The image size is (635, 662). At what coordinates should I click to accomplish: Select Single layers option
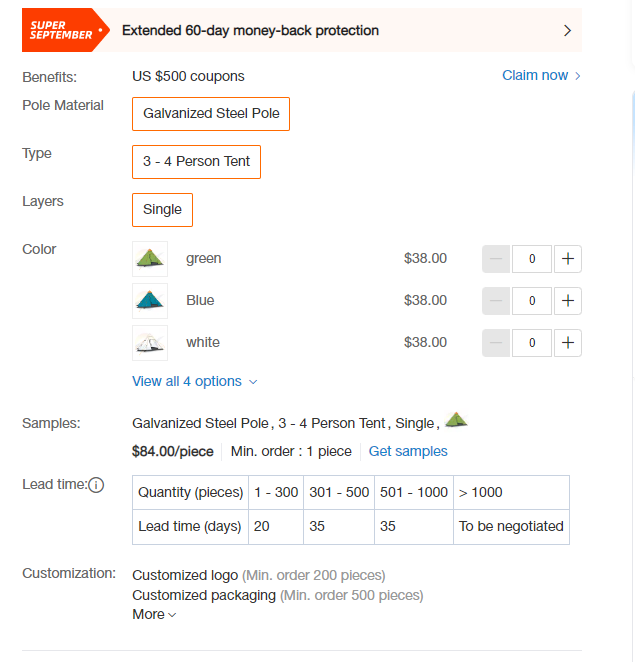(x=162, y=210)
